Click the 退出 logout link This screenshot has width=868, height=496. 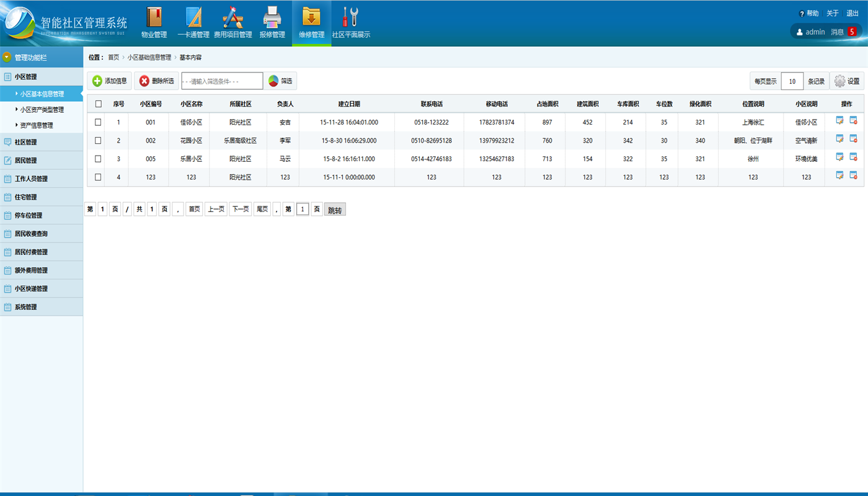coord(852,14)
